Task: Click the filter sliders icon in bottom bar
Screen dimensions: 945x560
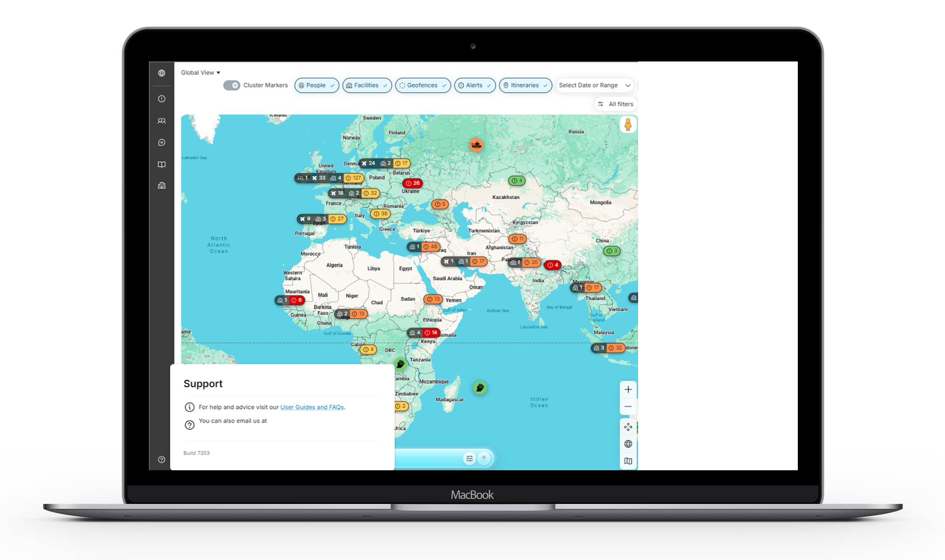Action: (469, 459)
